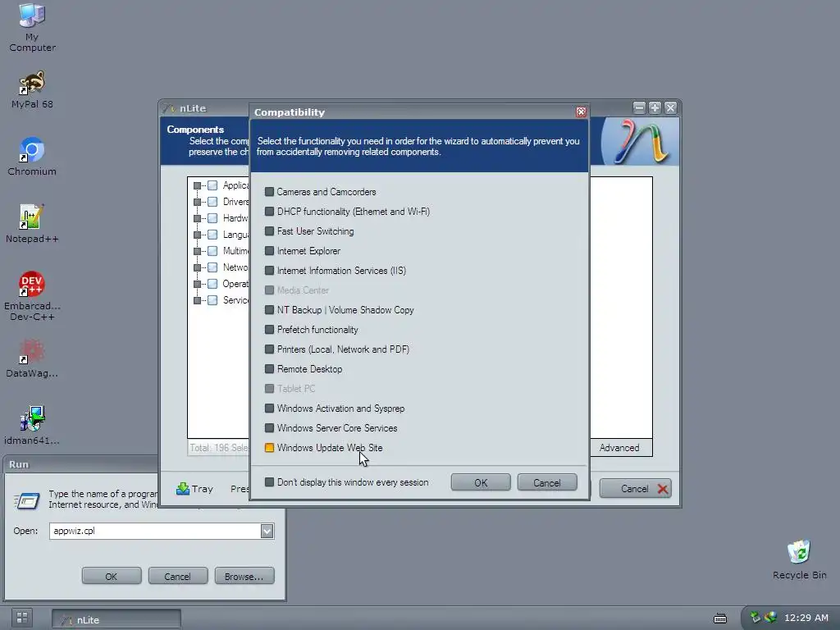840x630 pixels.
Task: Click the Run dialog program icon
Action: point(26,500)
